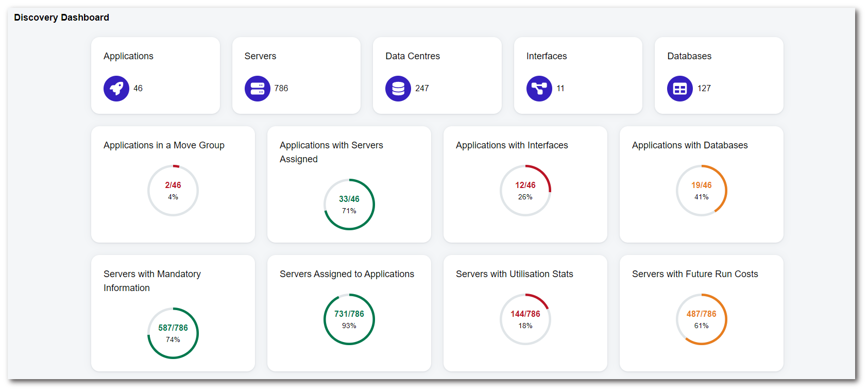Click the 144/786 utilisation stats ring

(x=525, y=319)
